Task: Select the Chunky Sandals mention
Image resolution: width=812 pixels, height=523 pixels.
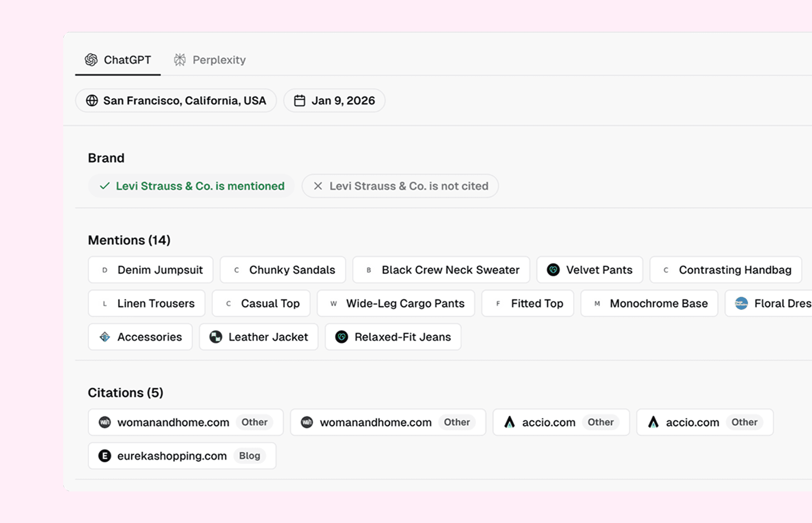Action: (283, 270)
